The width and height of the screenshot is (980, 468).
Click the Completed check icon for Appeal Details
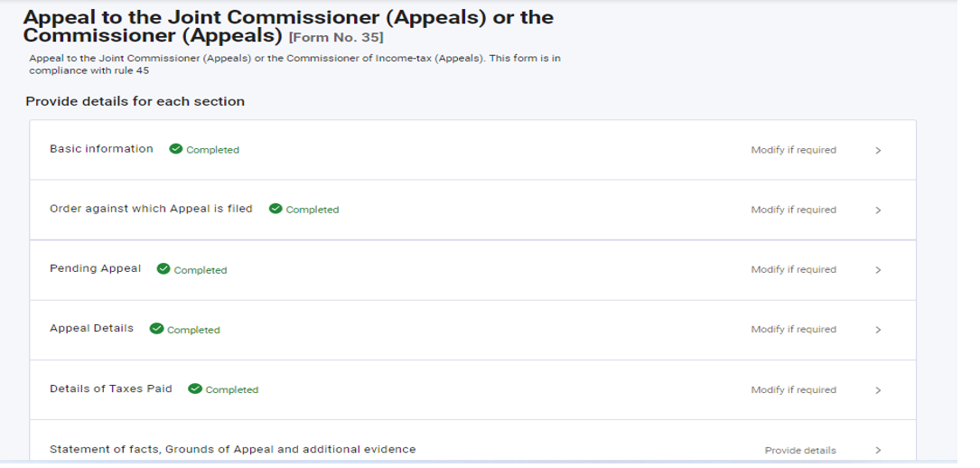pyautogui.click(x=156, y=330)
